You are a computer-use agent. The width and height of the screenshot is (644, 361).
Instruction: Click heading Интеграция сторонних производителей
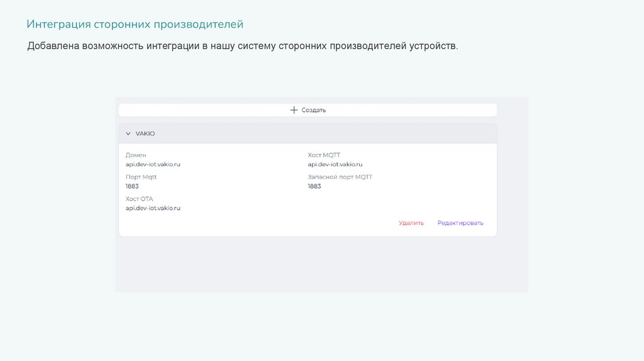click(135, 25)
